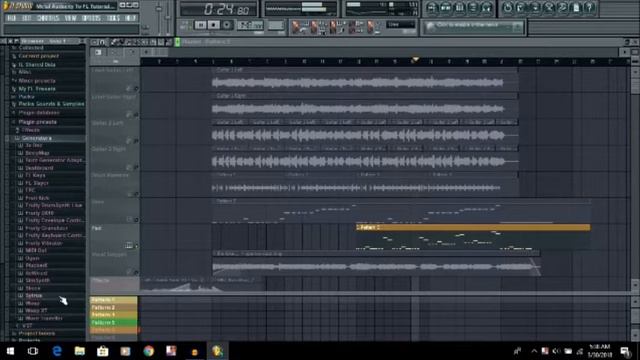This screenshot has width=640, height=360.
Task: Open Google Chrome from taskbar
Action: (x=149, y=351)
